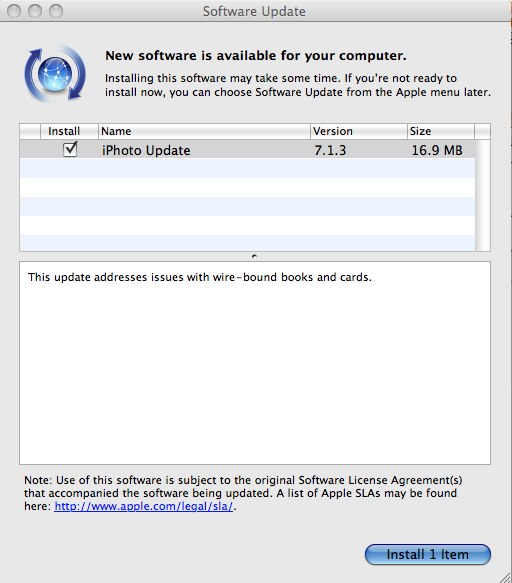Close the Software Update window
512x583 pixels.
coord(14,11)
